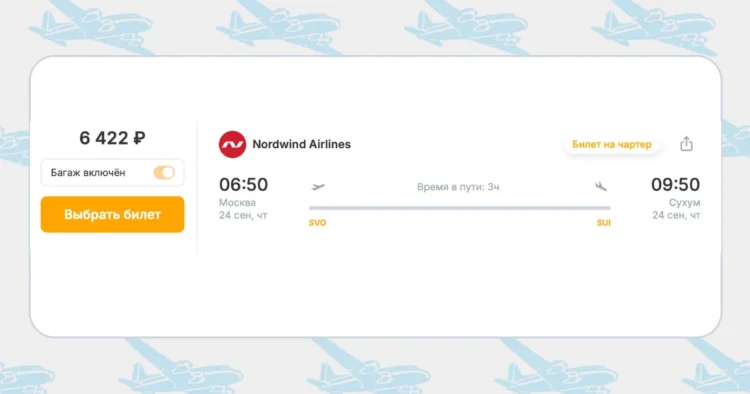This screenshot has height=394, width=750.
Task: Click the departure date under Москва
Action: click(x=243, y=216)
